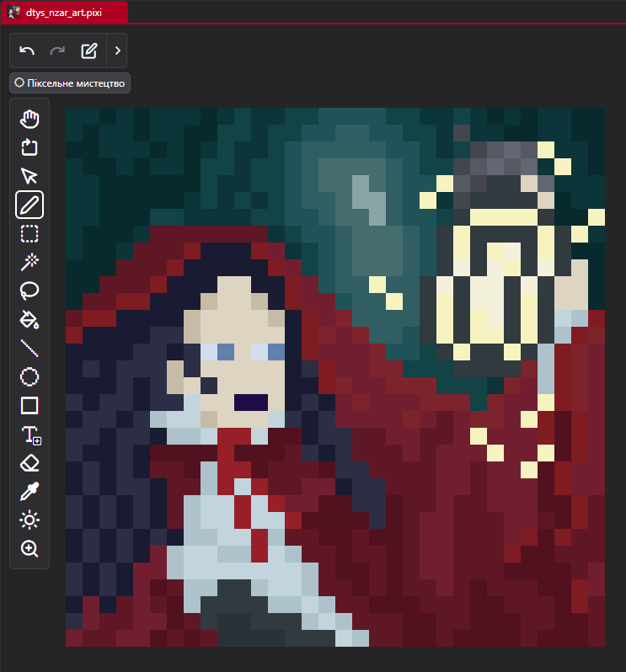The height and width of the screenshot is (672, 626).
Task: Select the Eraser tool
Action: pos(29,463)
